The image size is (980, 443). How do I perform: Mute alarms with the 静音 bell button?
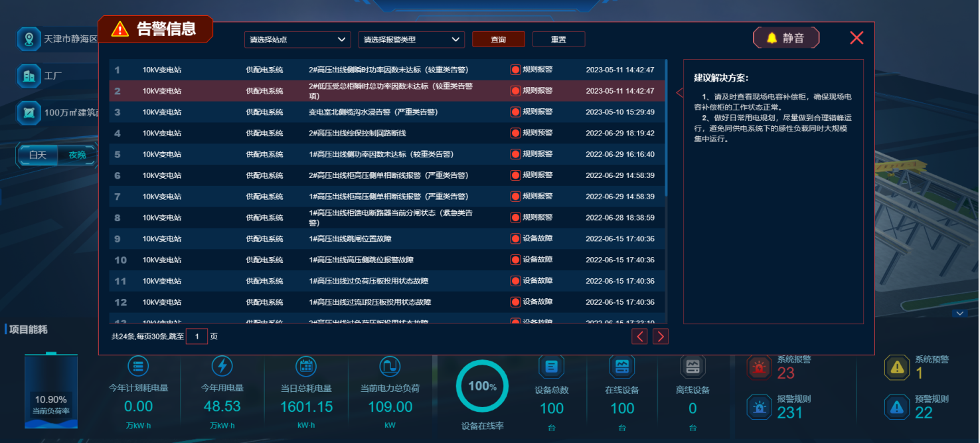[786, 38]
